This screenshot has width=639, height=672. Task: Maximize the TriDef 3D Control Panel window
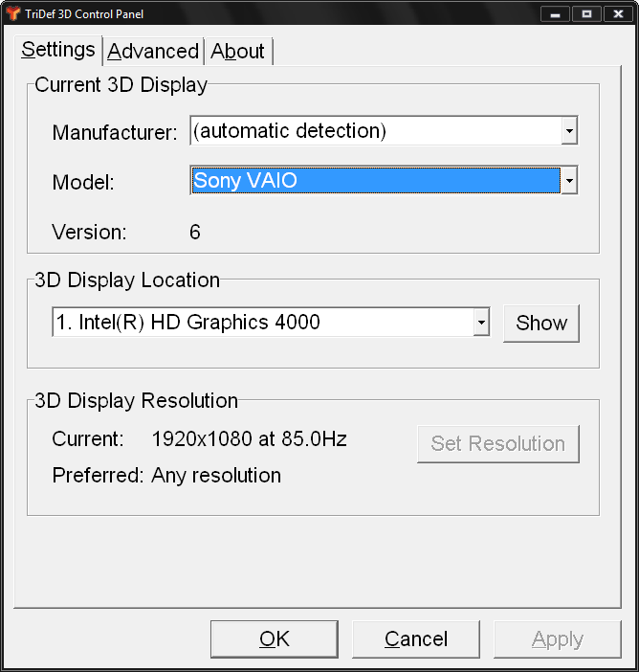coord(586,14)
